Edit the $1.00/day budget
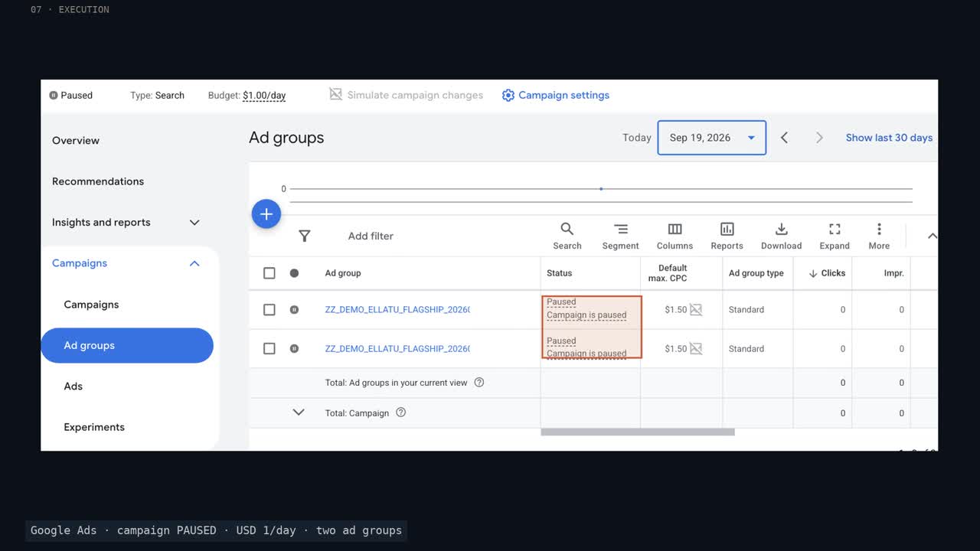This screenshot has height=551, width=980. pos(264,96)
